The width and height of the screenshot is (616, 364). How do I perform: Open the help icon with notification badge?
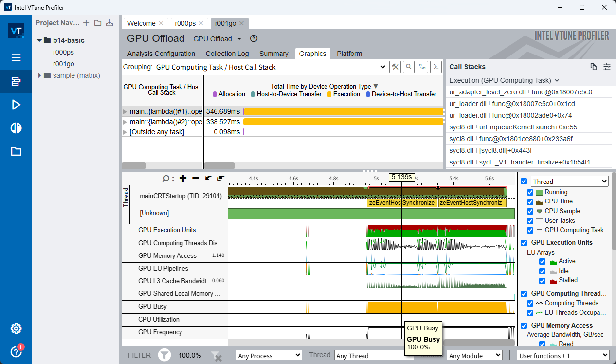(16, 351)
